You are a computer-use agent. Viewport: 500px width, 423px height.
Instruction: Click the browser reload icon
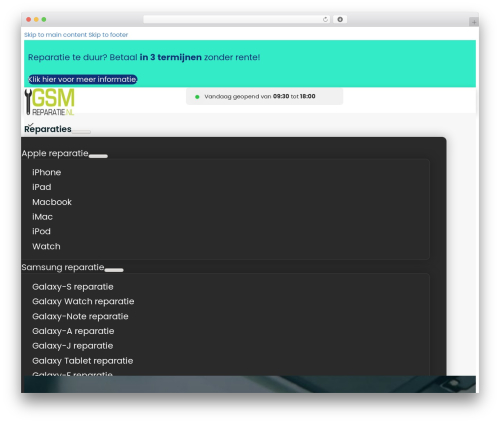[325, 20]
